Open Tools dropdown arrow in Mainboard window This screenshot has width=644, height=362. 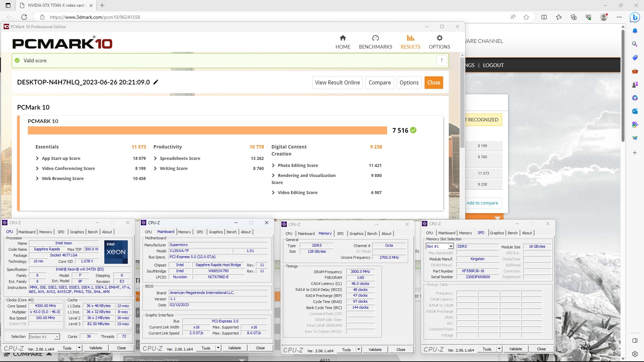tap(218, 348)
